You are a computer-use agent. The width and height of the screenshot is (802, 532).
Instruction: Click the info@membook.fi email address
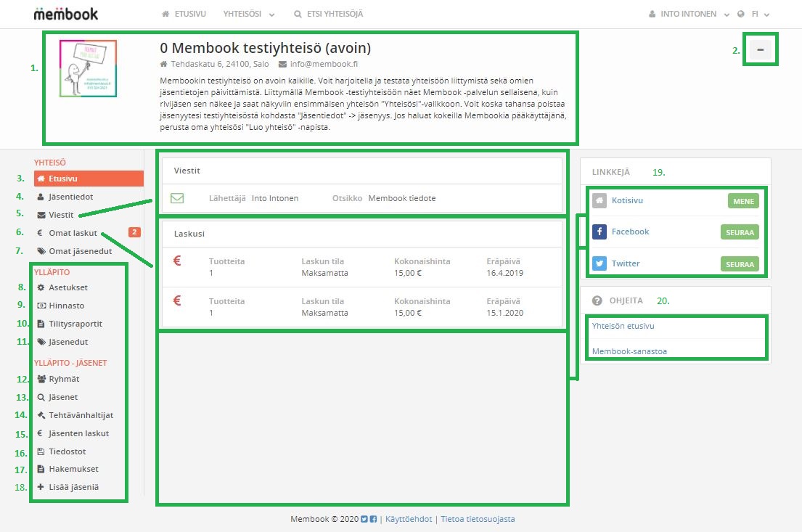point(324,64)
